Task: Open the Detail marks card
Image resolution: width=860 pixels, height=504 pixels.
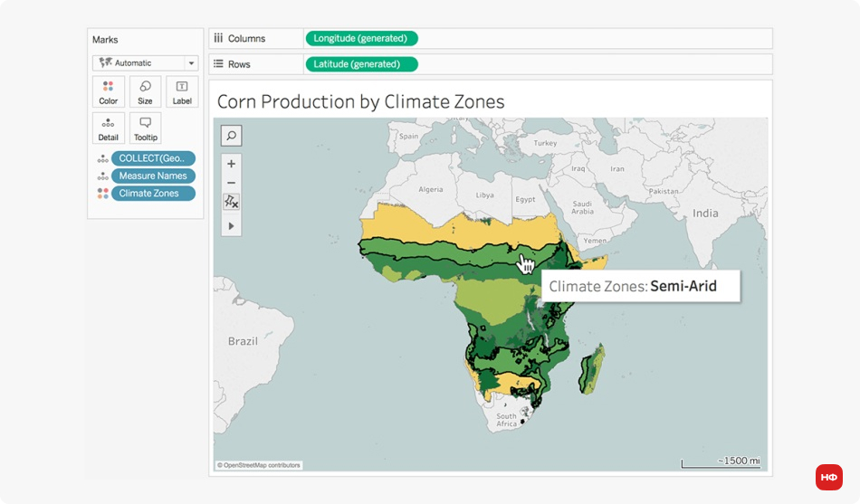Action: [x=109, y=128]
